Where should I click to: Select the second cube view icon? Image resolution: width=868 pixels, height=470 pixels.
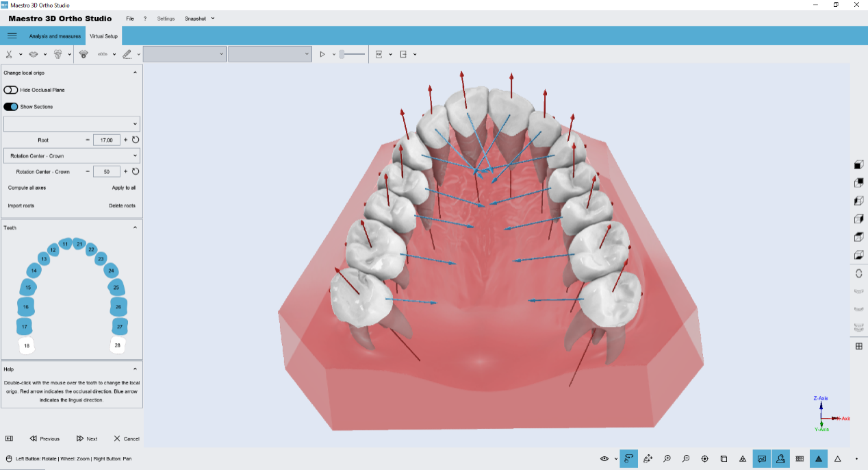coord(858,182)
